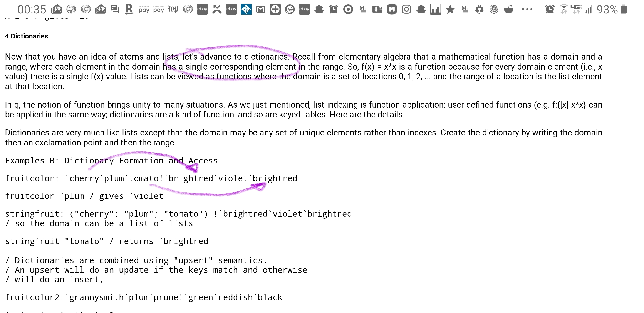This screenshot has width=644, height=313.
Task: Open the Washington Post wp notification
Action: pos(173,9)
